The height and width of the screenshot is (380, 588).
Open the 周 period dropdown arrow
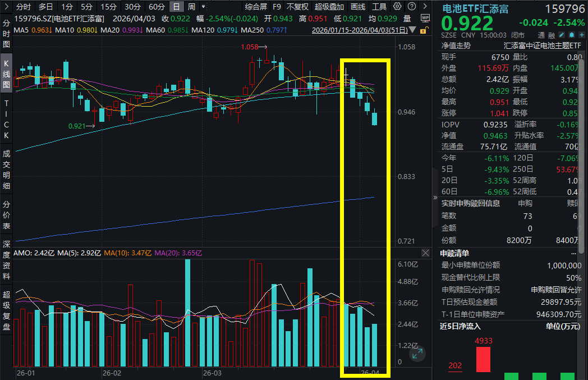pyautogui.click(x=203, y=7)
